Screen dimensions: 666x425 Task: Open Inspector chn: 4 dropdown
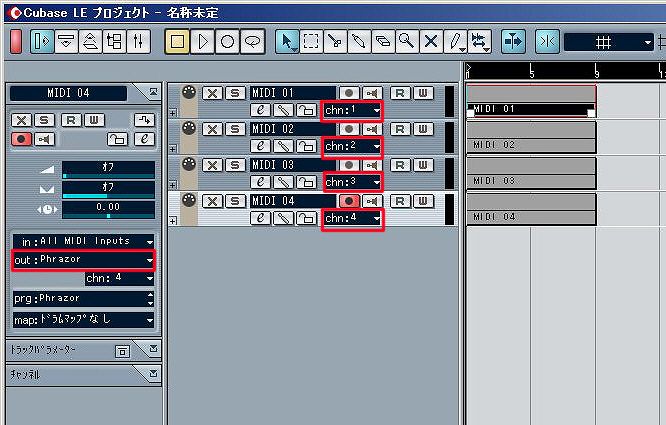(x=119, y=279)
